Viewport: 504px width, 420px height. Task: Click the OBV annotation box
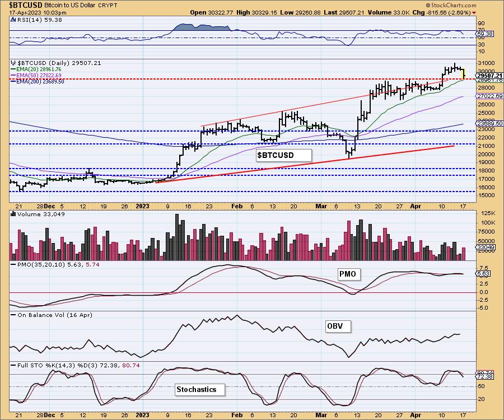pos(338,326)
